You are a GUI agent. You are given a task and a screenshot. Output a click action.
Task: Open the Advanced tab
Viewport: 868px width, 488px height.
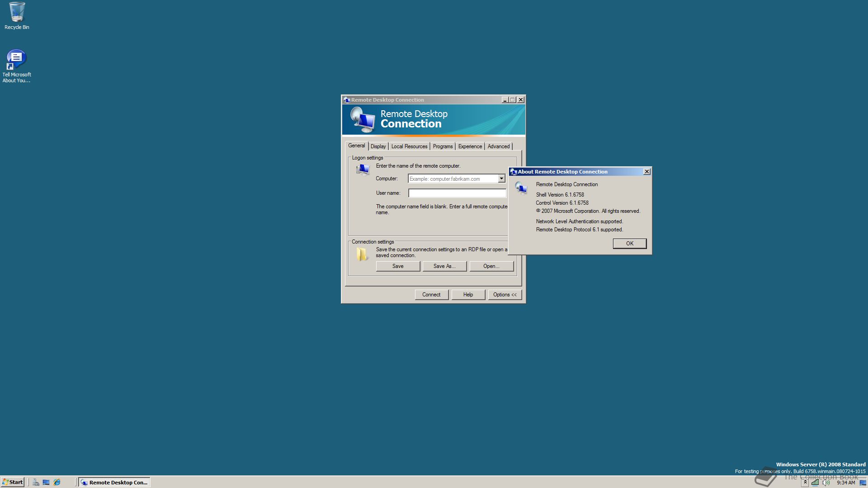[x=499, y=146]
